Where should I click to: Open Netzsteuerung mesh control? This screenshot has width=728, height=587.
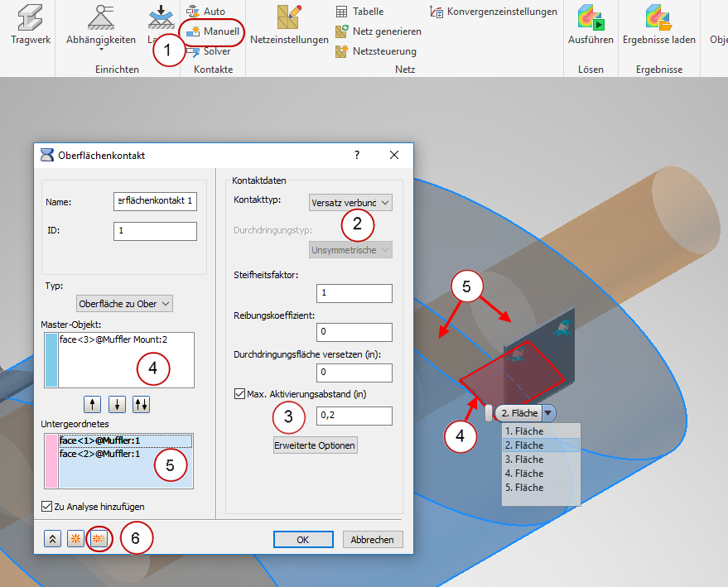tap(376, 51)
